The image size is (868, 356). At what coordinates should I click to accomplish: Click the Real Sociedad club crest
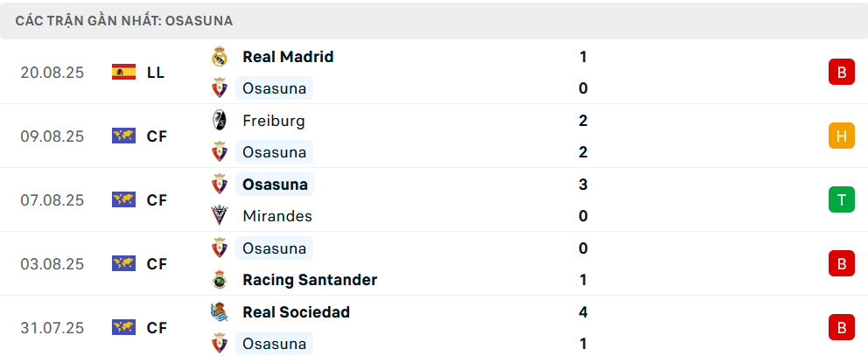point(220,312)
